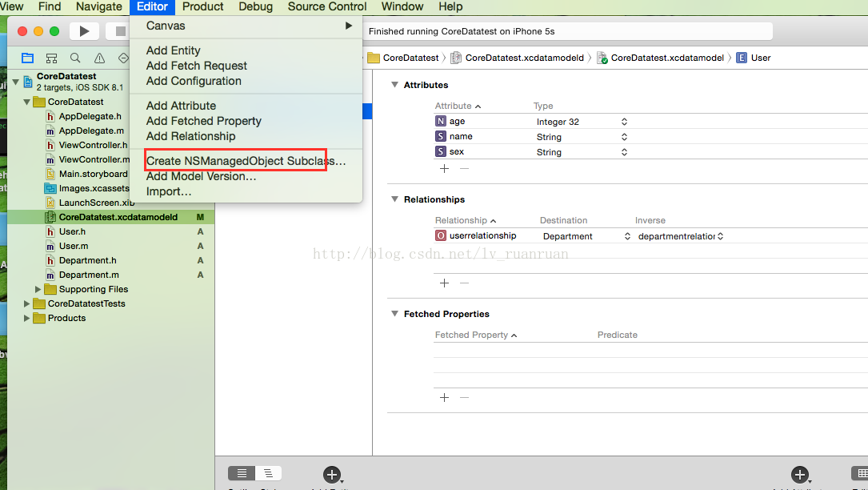The width and height of the screenshot is (868, 490).
Task: Open Destination dropdown showing Department
Action: (627, 236)
